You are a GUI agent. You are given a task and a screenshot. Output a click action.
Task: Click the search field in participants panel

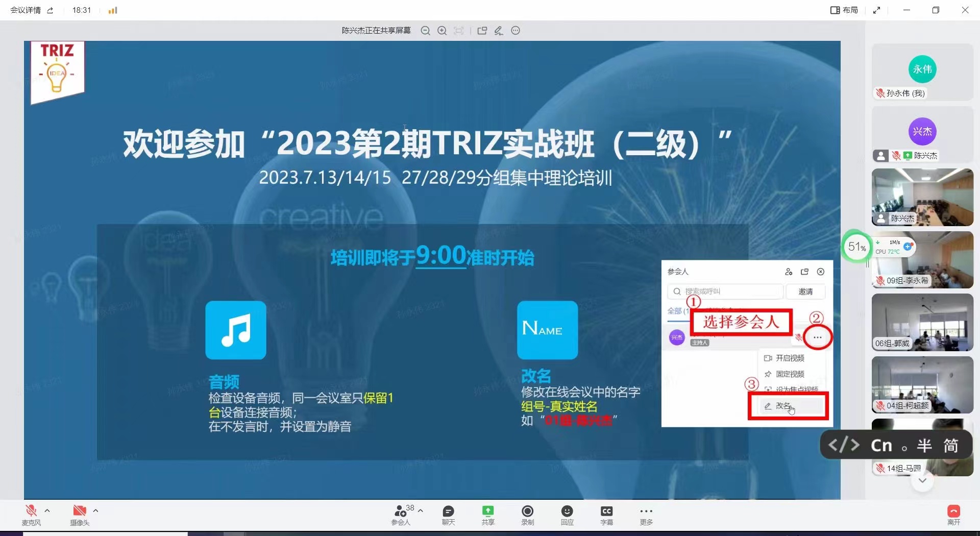pos(725,291)
